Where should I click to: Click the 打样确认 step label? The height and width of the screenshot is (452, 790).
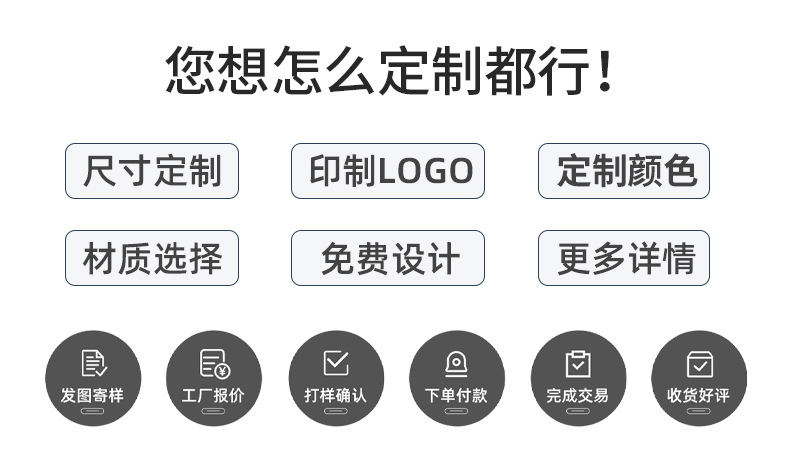336,396
